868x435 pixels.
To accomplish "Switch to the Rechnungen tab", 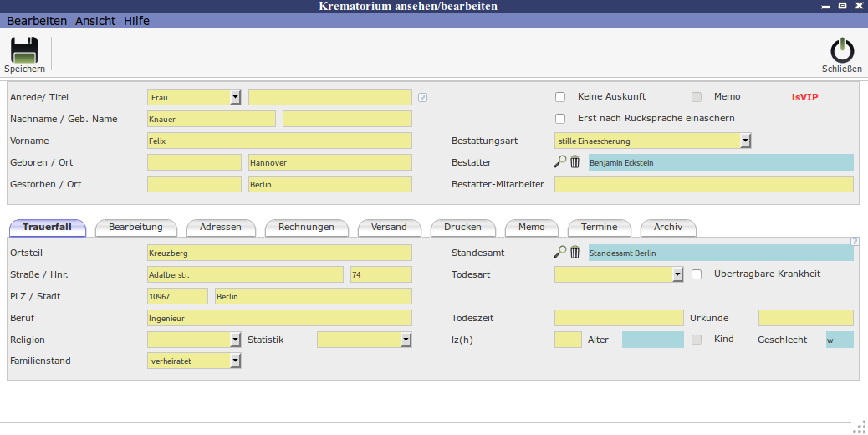I will 306,228.
